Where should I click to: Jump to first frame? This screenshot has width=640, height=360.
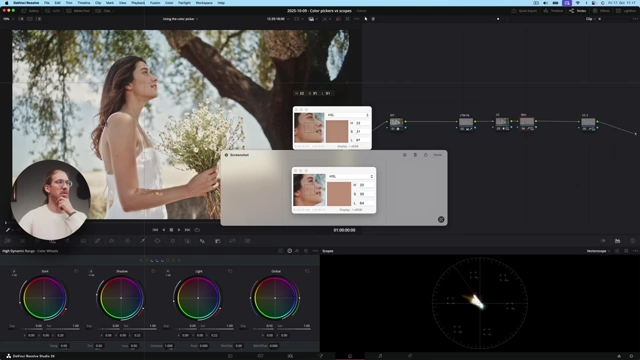pos(155,230)
